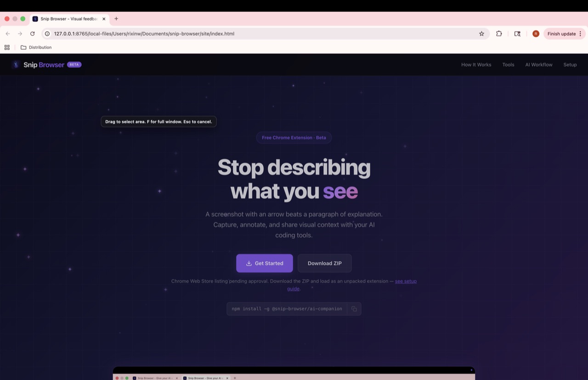Click the site info icon in the address bar

click(47, 34)
